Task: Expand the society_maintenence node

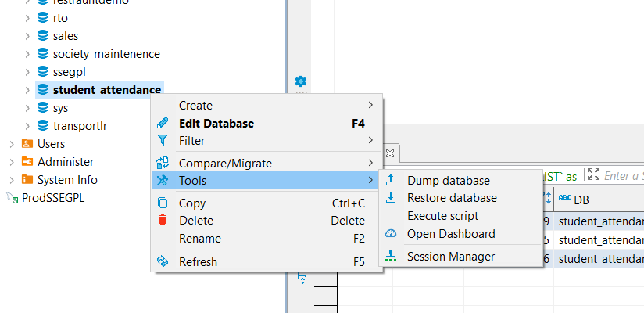Action: (x=27, y=54)
